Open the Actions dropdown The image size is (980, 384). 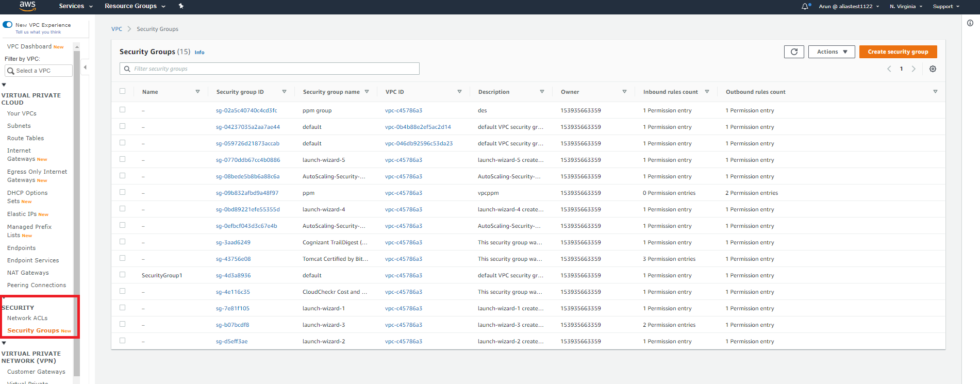(x=832, y=52)
